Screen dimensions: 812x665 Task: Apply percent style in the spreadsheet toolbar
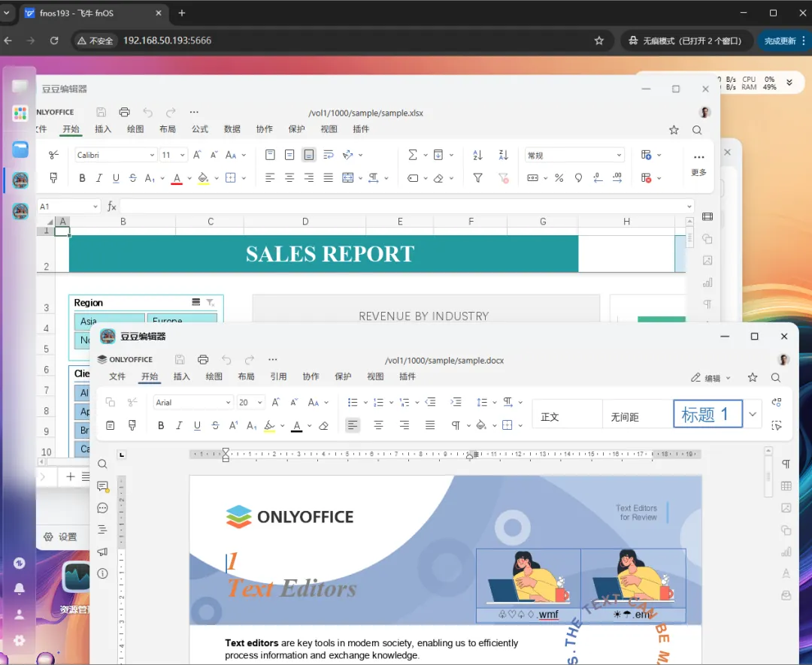[559, 178]
